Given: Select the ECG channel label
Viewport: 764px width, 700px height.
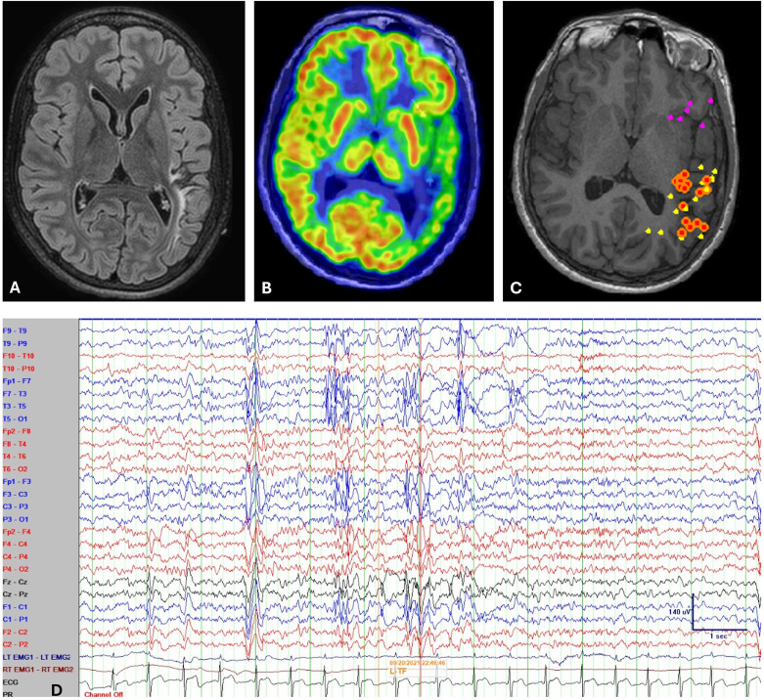Looking at the screenshot, I should pos(10,683).
